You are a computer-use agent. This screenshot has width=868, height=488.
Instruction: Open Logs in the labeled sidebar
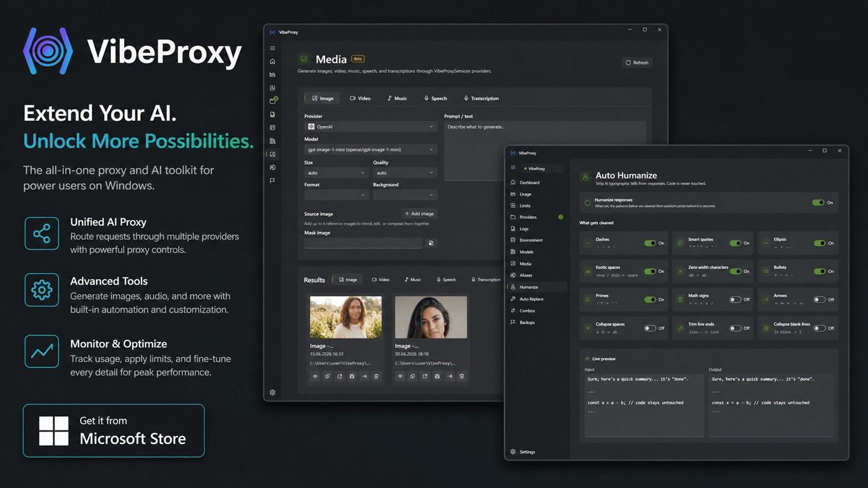[x=537, y=229]
